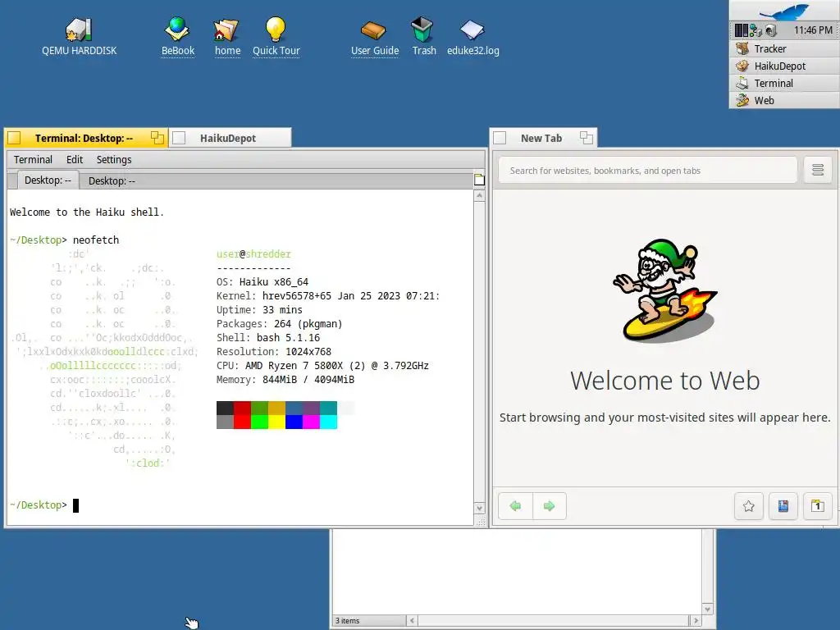This screenshot has width=840, height=630.
Task: Close the Terminal window with its yellow tab box
Action: click(15, 138)
